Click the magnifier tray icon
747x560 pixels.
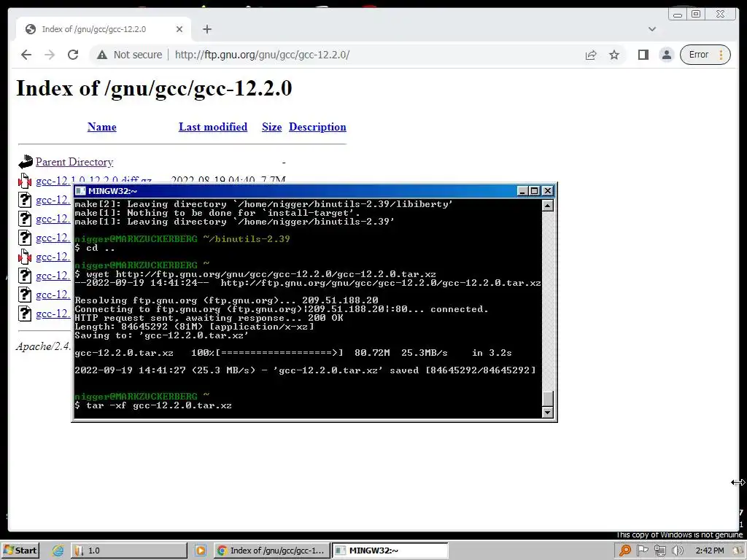tap(624, 551)
